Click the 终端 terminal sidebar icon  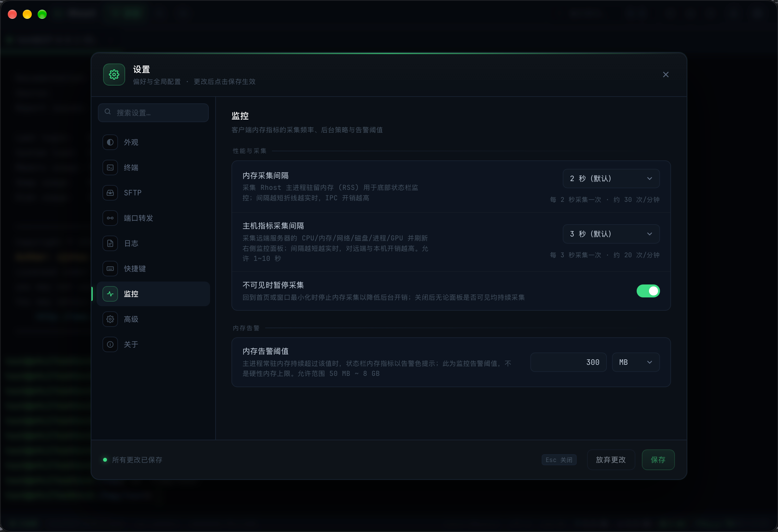point(110,168)
